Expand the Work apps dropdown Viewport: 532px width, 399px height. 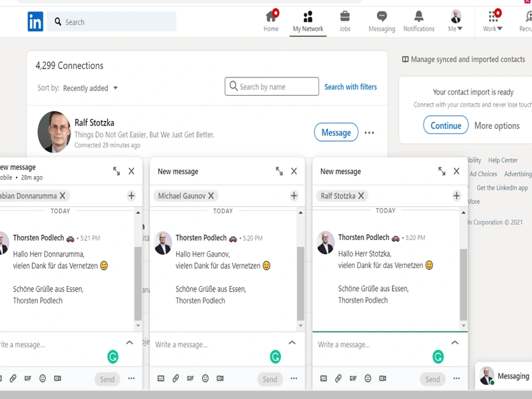tap(493, 21)
